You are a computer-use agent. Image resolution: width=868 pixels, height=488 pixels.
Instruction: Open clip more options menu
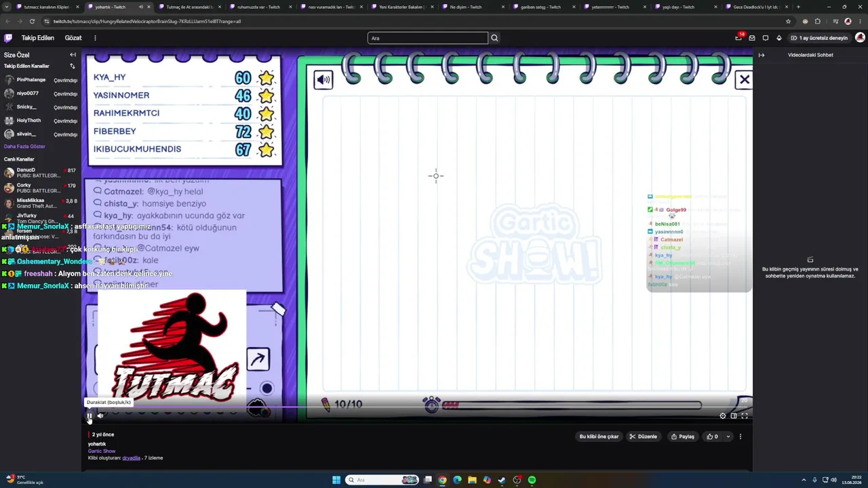[x=741, y=436]
